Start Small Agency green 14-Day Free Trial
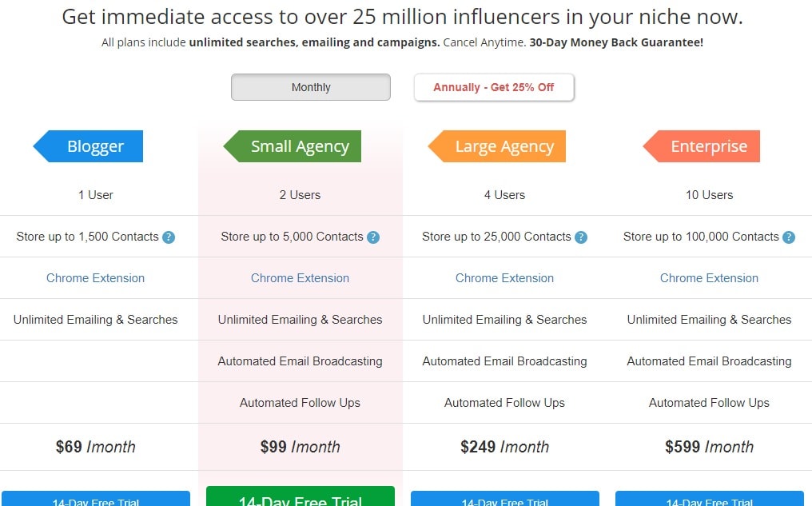 [x=301, y=496]
